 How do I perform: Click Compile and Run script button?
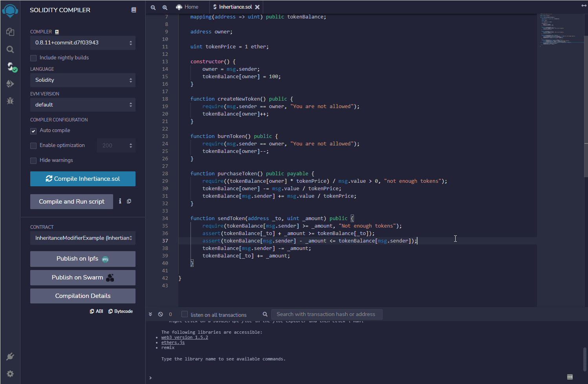click(x=71, y=202)
